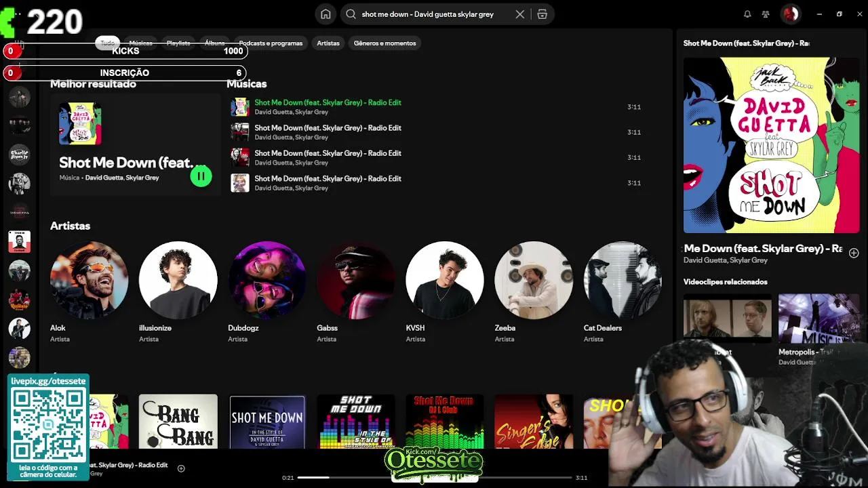Open the Browse icon beside search bar
Image resolution: width=868 pixels, height=488 pixels.
coord(542,14)
